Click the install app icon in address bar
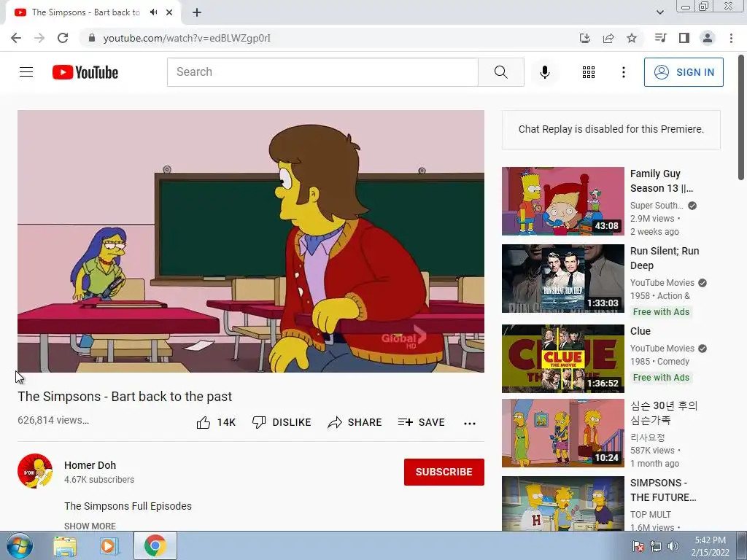This screenshot has height=560, width=747. (x=585, y=38)
